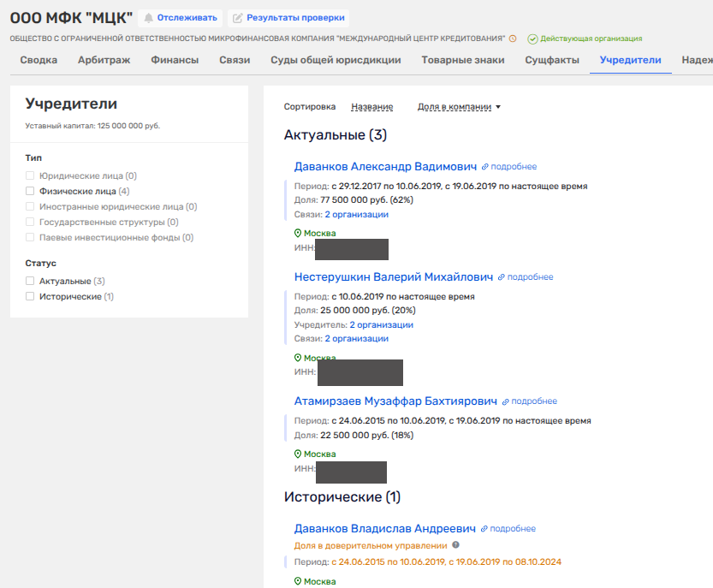
Task: Click the bell icon next to Отслеживать
Action: (x=148, y=18)
